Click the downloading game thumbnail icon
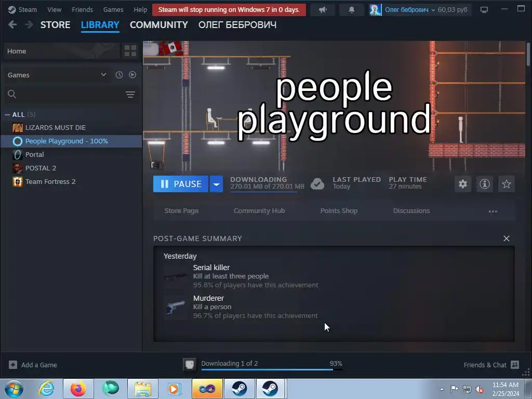 189,365
